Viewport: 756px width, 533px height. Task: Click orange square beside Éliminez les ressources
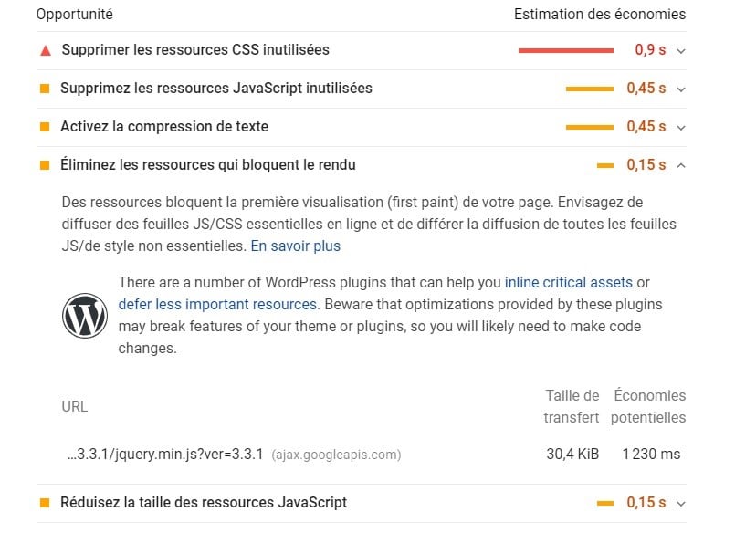[45, 165]
